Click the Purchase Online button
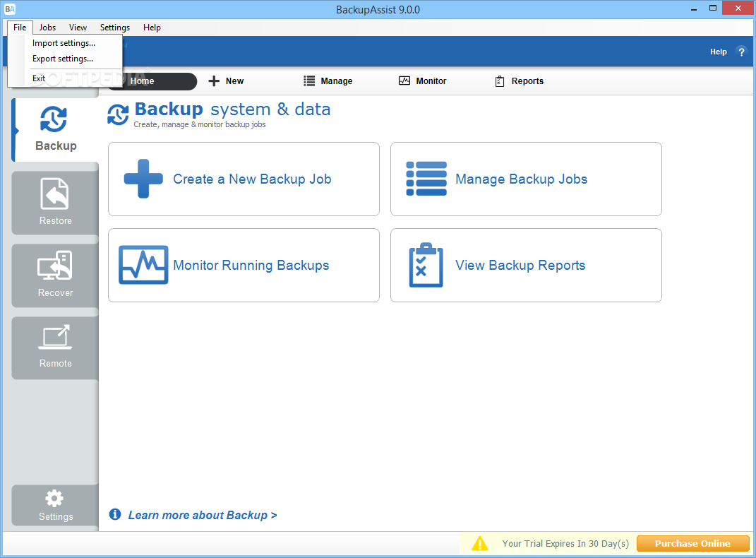The width and height of the screenshot is (756, 558). point(693,544)
